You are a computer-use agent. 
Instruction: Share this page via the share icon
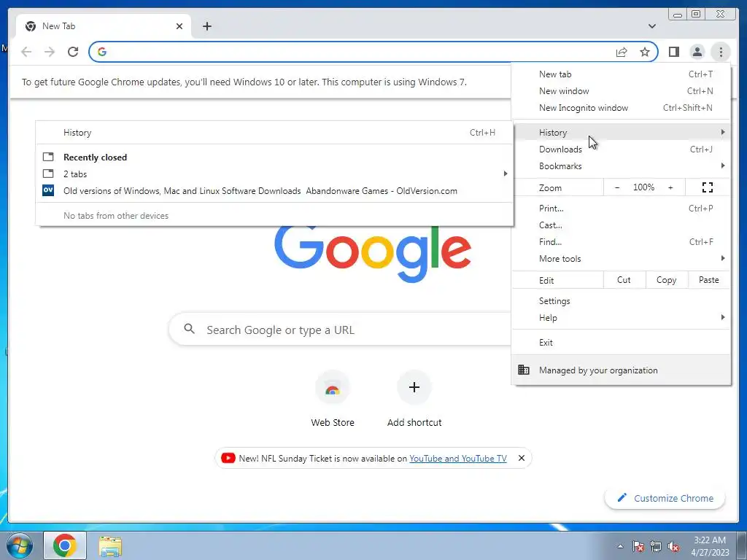[x=622, y=52]
